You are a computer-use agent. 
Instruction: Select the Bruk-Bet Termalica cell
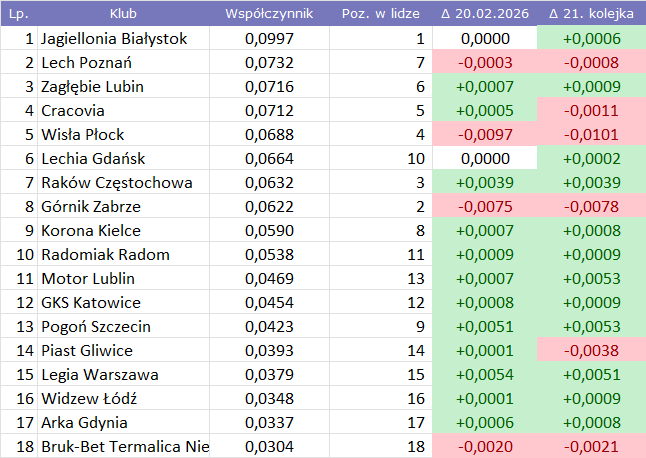pos(123,447)
